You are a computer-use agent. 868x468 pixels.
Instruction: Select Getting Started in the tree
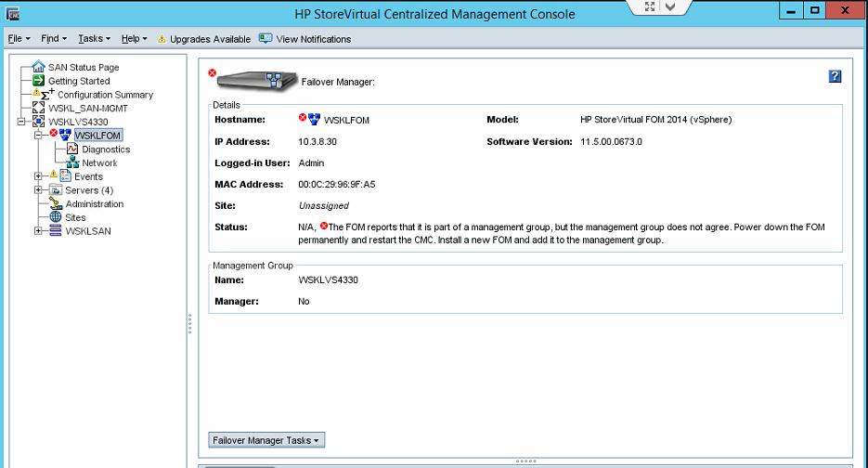[x=79, y=81]
